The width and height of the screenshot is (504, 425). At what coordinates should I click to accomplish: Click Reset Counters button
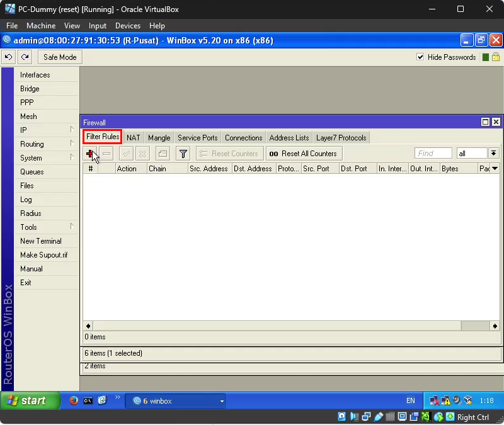click(230, 154)
